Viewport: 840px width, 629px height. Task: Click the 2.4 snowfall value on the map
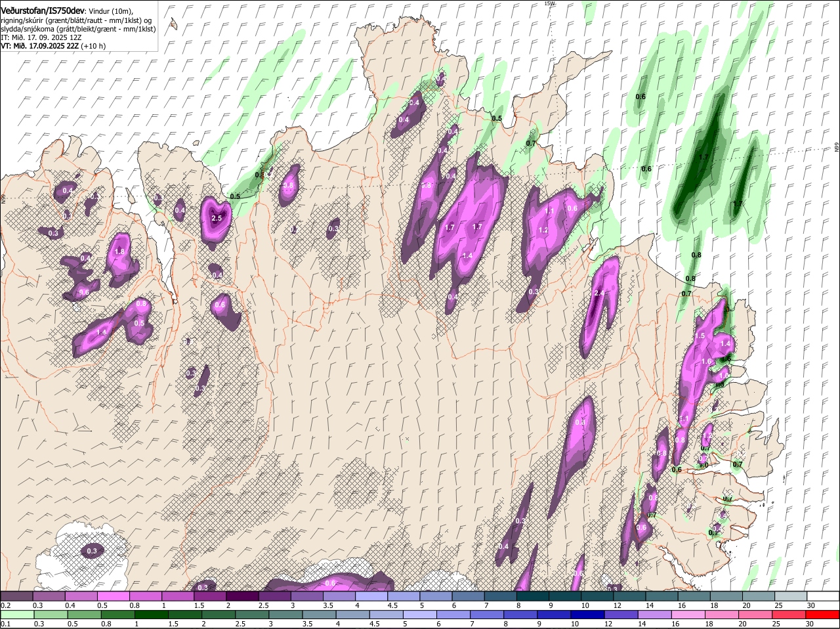tap(598, 293)
